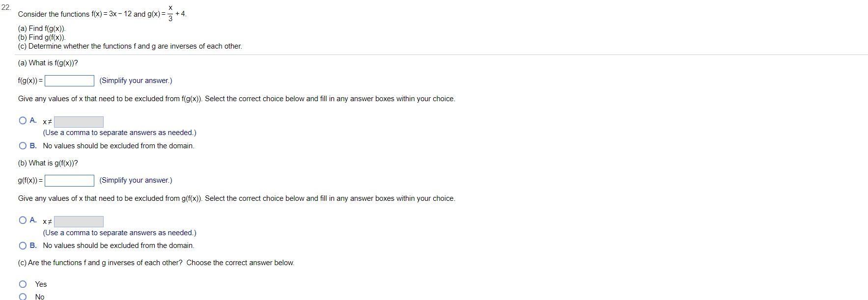The width and height of the screenshot is (868, 300).
Task: Click the g(f(x)) answer input box
Action: [x=69, y=181]
